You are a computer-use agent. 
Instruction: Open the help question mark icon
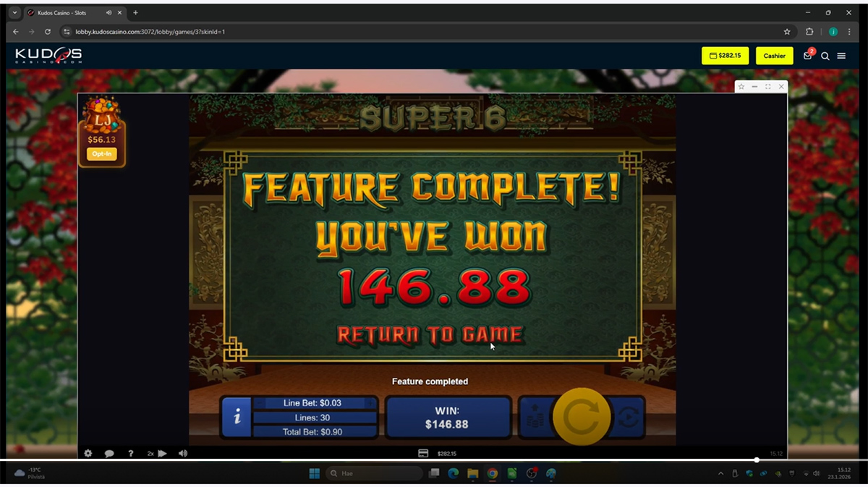pos(131,454)
